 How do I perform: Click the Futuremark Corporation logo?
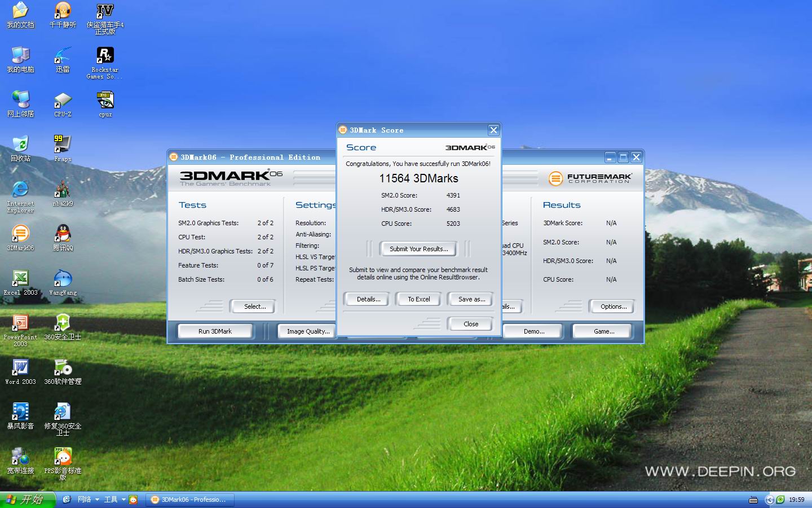(590, 178)
